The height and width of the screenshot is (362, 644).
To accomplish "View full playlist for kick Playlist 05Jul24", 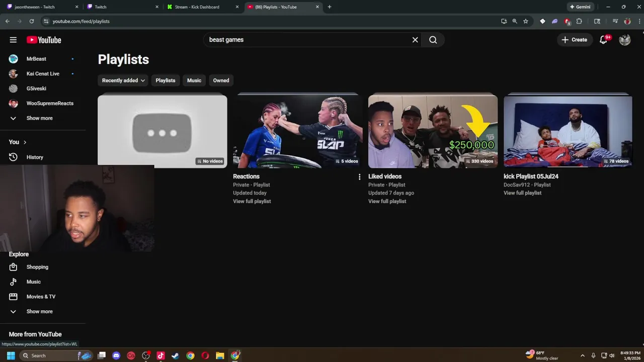I will [522, 193].
